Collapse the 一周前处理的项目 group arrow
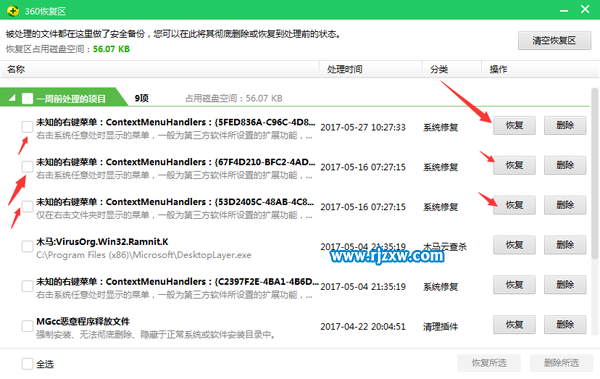 coord(12,98)
